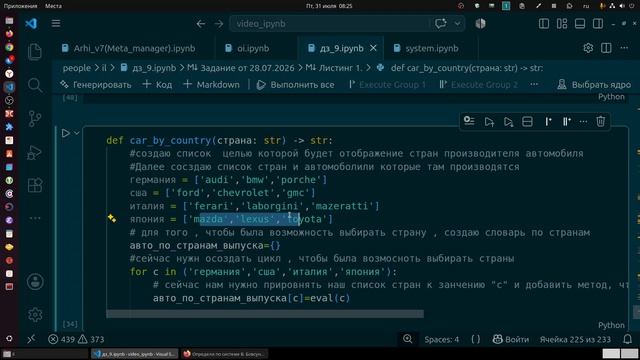Viewport: 640px width, 360px height.
Task: Open notebook toolbar overflow ellipsis
Action: 534,84
